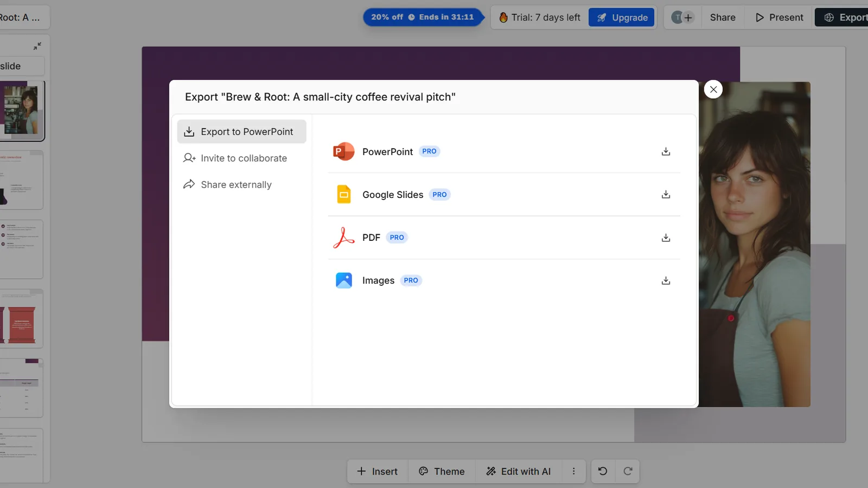This screenshot has height=488, width=868.
Task: Open Share externally section
Action: tap(241, 185)
